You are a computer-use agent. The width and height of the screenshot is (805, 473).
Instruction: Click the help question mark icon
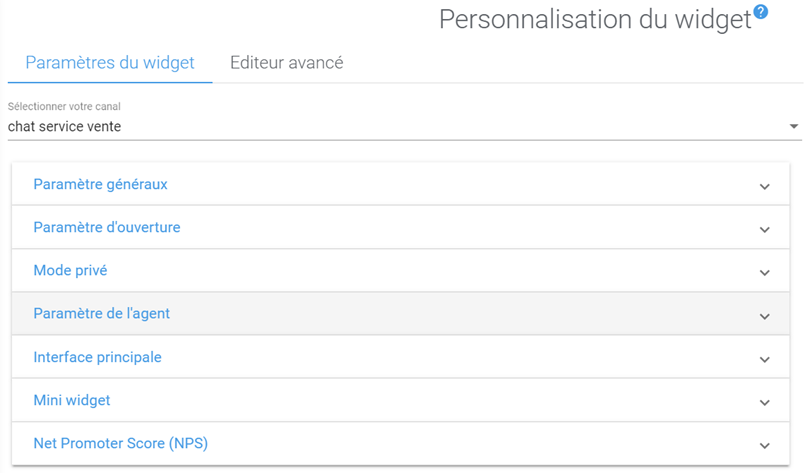point(761,12)
